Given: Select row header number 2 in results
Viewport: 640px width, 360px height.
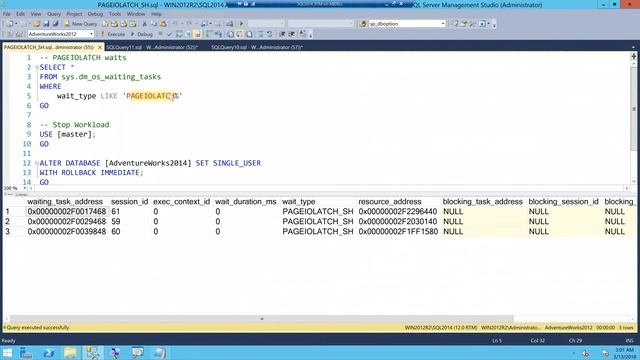Looking at the screenshot, I should point(7,222).
